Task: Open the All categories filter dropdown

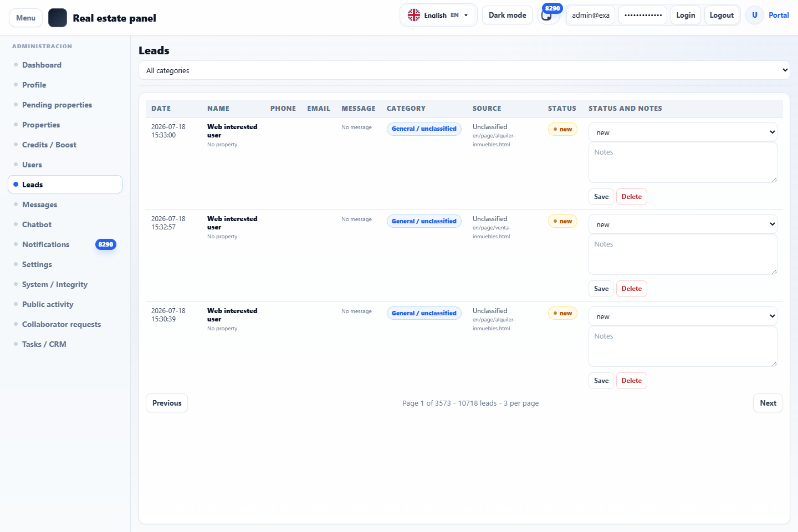Action: click(464, 70)
